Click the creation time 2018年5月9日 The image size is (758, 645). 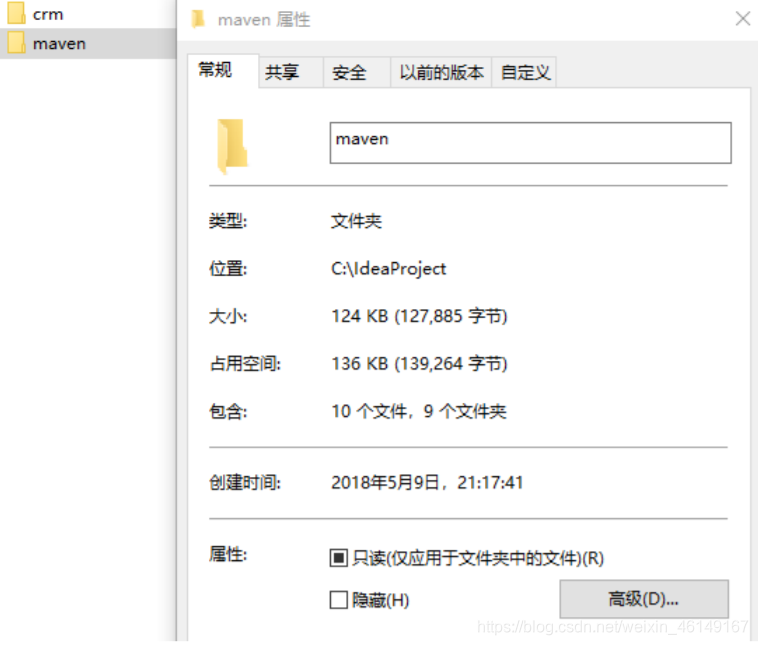coord(427,483)
